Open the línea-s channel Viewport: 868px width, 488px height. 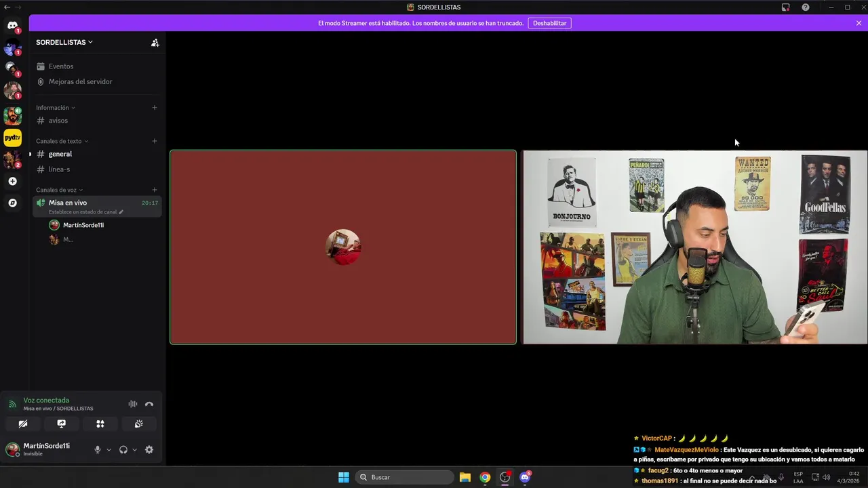click(x=97, y=169)
